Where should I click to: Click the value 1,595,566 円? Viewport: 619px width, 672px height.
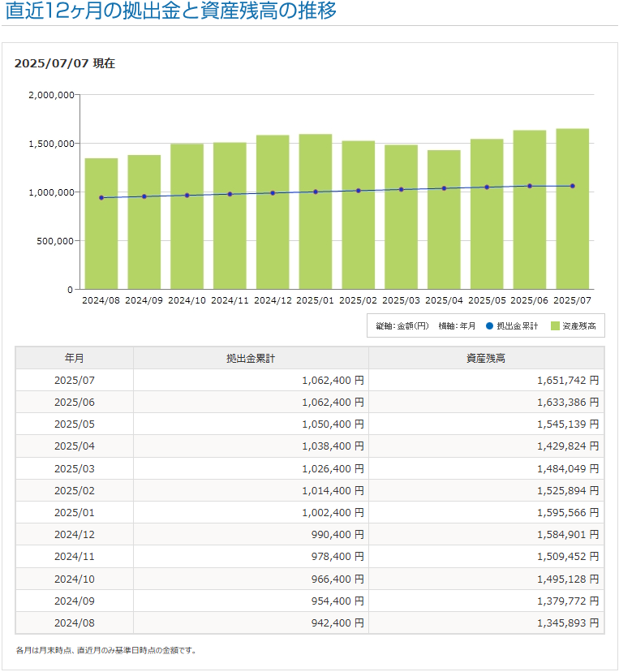(568, 513)
